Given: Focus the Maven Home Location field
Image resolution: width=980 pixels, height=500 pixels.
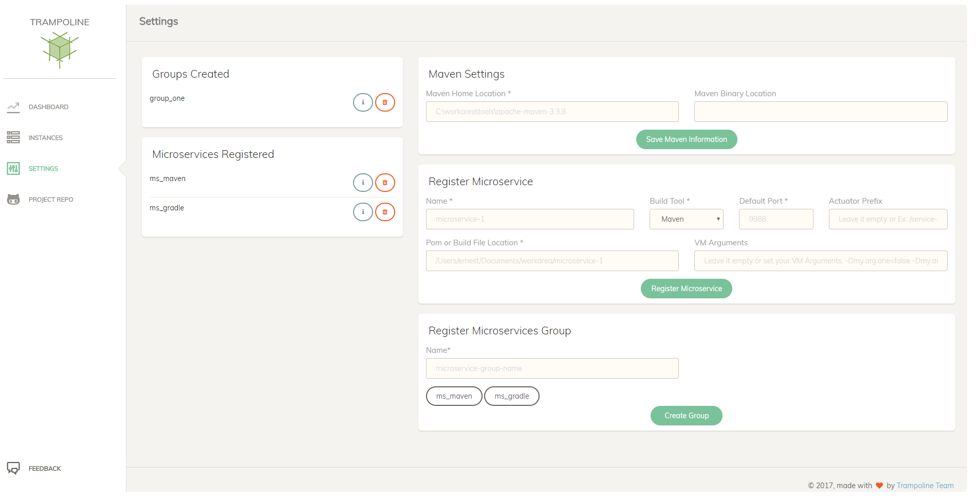Looking at the screenshot, I should pos(552,112).
